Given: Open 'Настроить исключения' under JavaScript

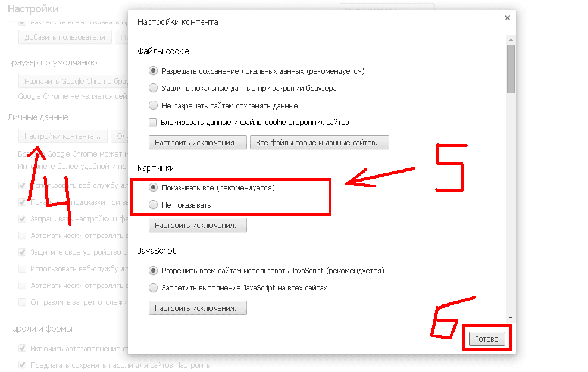Looking at the screenshot, I should pyautogui.click(x=198, y=308).
